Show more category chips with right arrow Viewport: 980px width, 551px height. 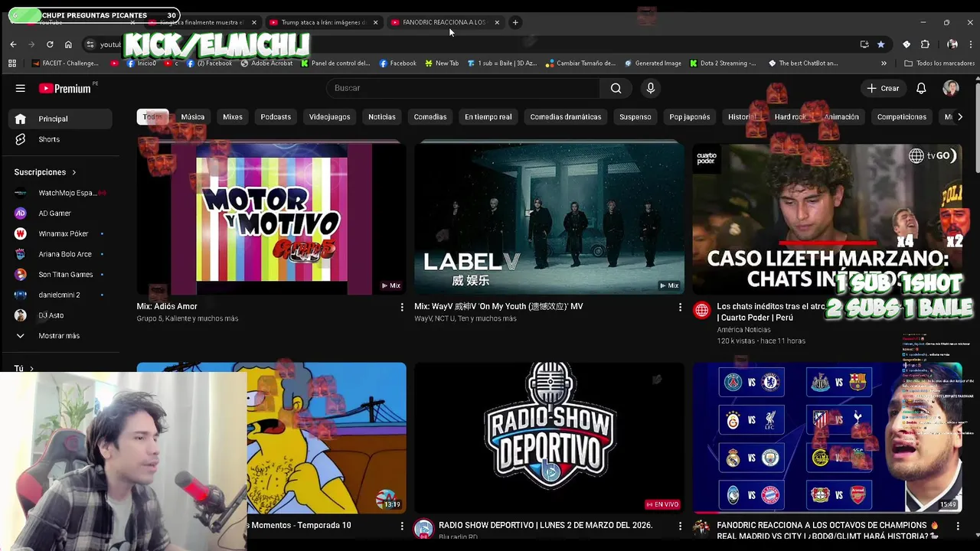[960, 117]
